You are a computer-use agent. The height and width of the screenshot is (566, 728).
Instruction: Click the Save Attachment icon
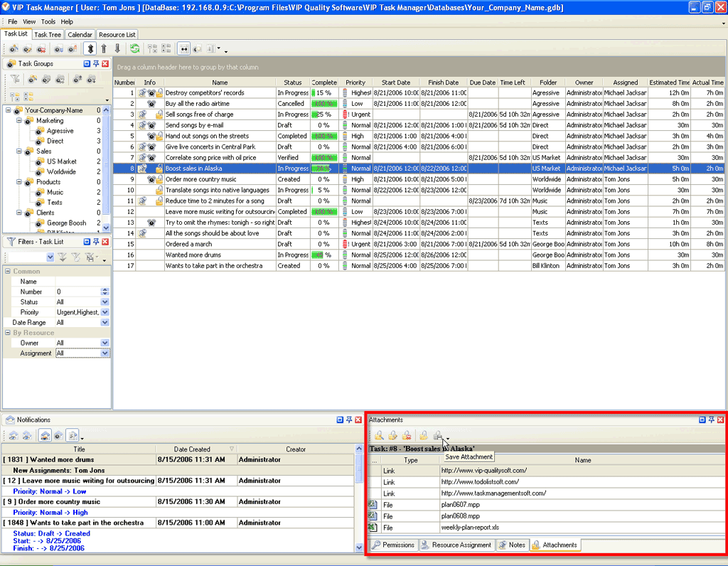pyautogui.click(x=439, y=435)
